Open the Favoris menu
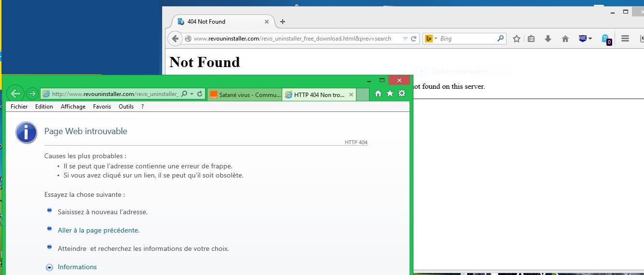Viewport: 644px width, 275px height. coord(102,107)
